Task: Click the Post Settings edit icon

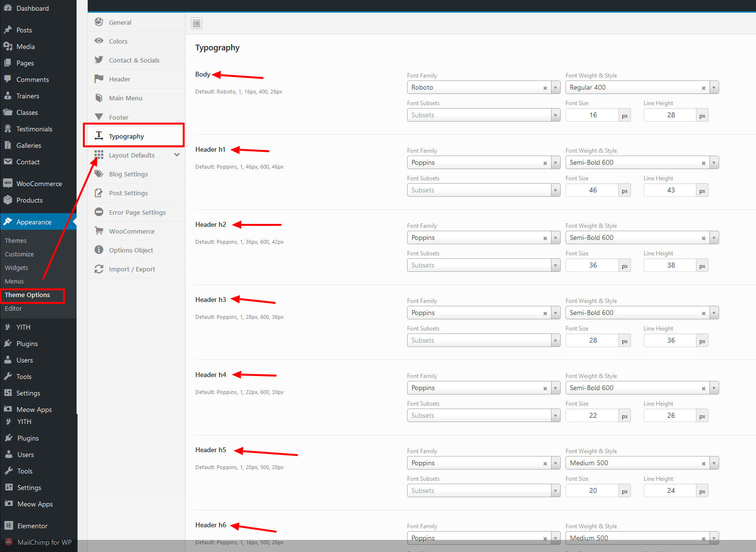Action: [99, 193]
